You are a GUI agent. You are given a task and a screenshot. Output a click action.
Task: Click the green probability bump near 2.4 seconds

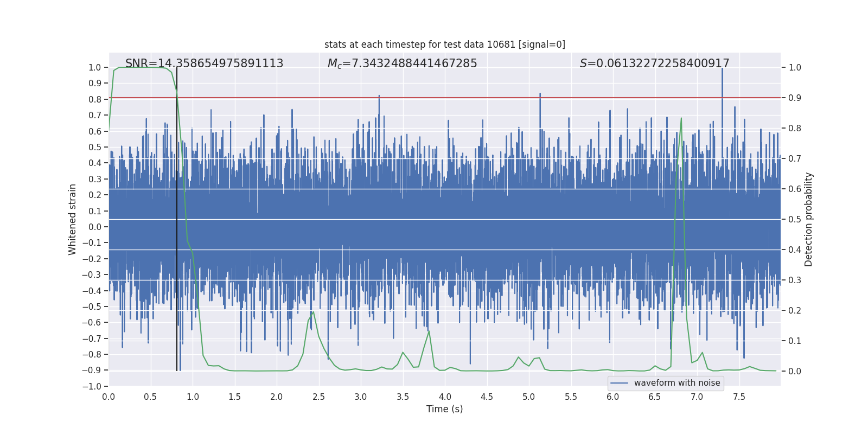point(313,312)
